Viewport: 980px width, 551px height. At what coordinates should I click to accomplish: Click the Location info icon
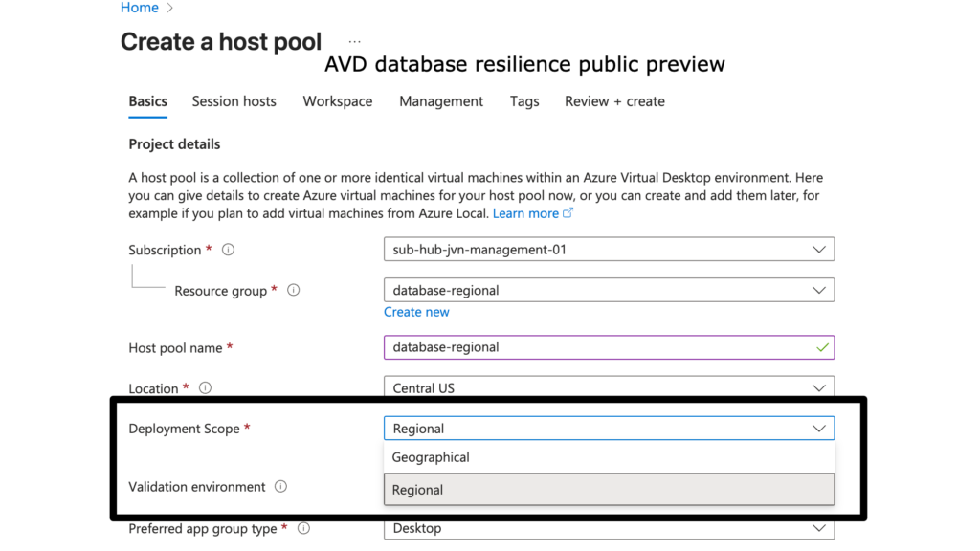[205, 388]
